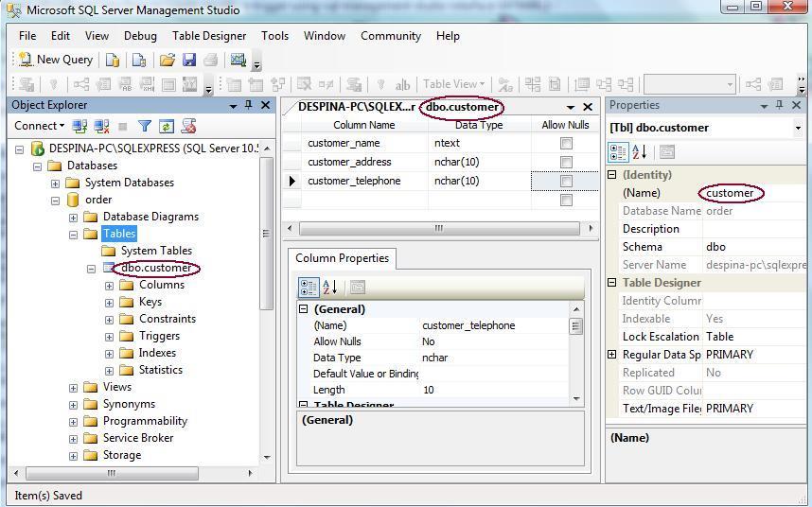Viewport: 812px width, 507px height.
Task: Toggle Allow Nulls in the empty row
Action: (x=566, y=200)
